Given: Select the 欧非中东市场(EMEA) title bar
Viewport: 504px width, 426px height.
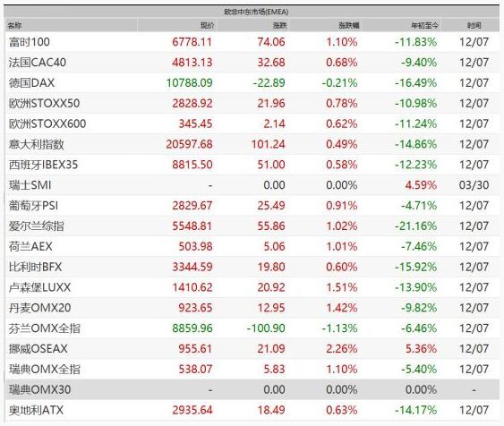Looking at the screenshot, I should [252, 12].
